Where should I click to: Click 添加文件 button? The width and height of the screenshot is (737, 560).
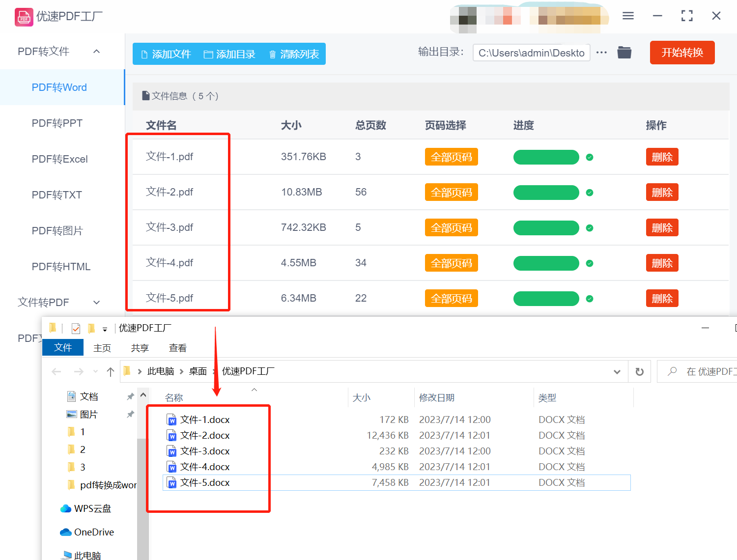[166, 54]
